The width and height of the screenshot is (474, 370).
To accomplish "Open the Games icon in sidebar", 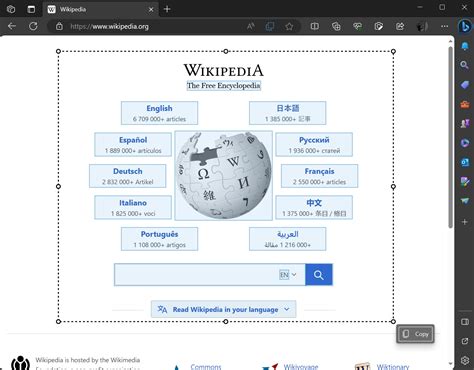I will 465,124.
